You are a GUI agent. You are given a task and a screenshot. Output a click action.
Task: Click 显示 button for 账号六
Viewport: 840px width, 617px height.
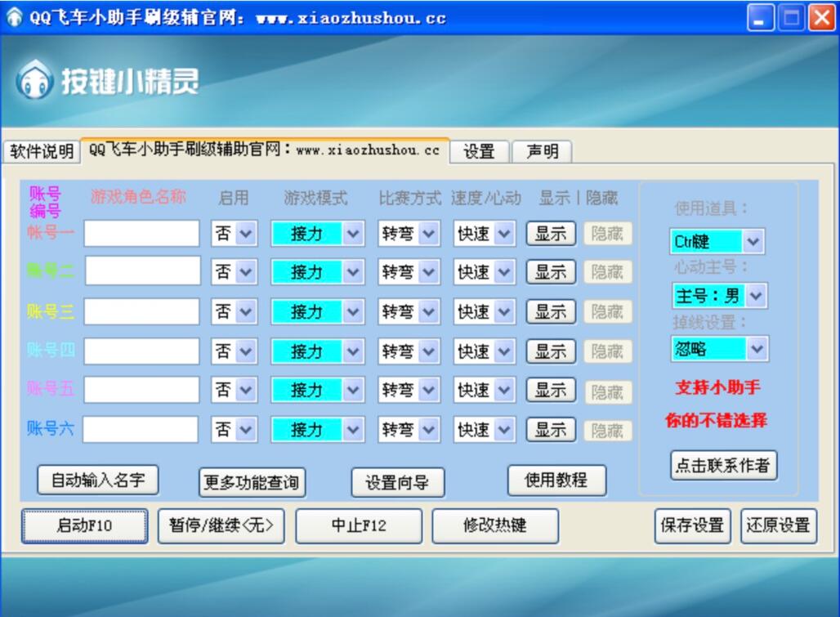coord(551,430)
